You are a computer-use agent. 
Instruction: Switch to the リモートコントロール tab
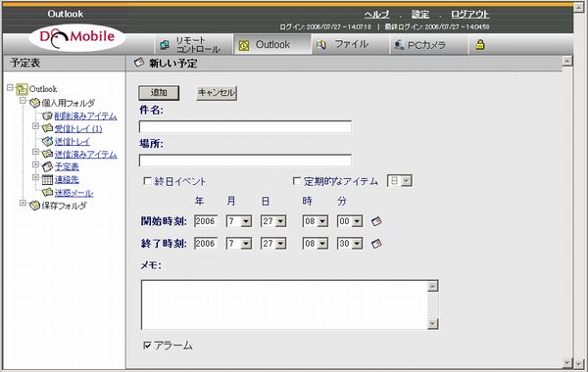click(193, 45)
